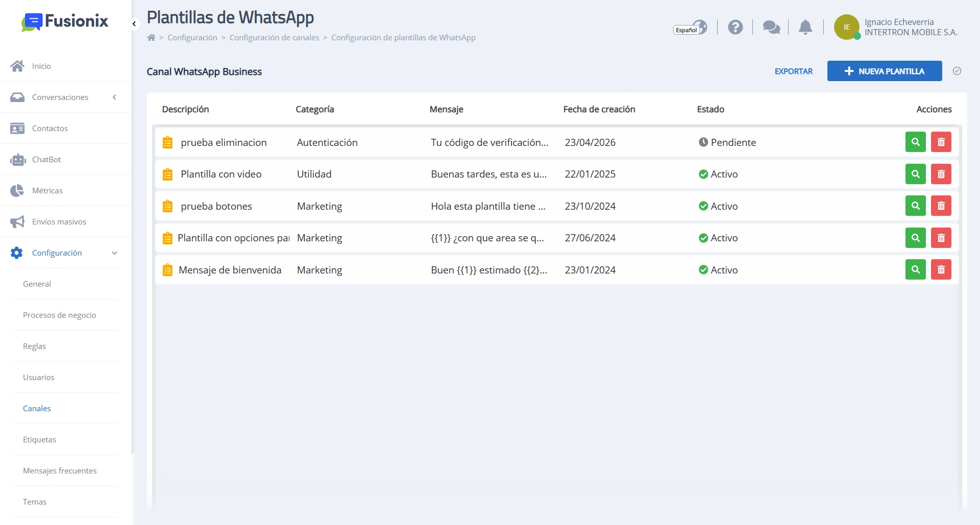View the prueba botones template details
980x525 pixels.
coord(916,206)
